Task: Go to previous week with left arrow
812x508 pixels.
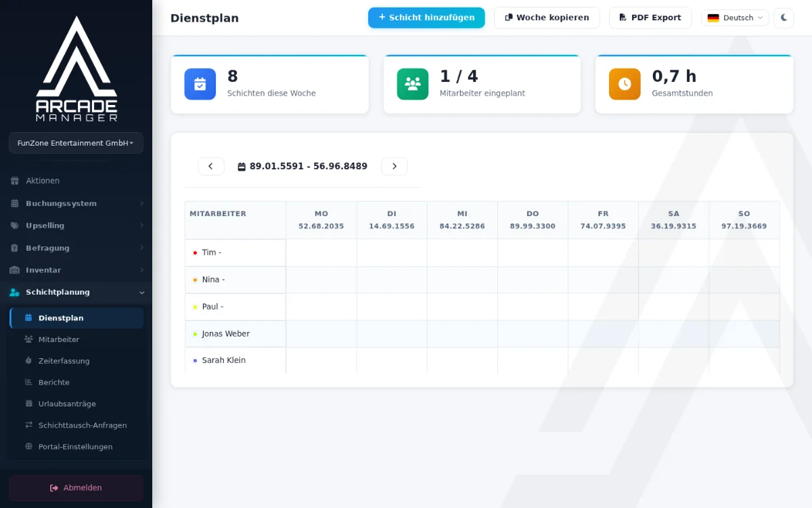Action: tap(211, 167)
